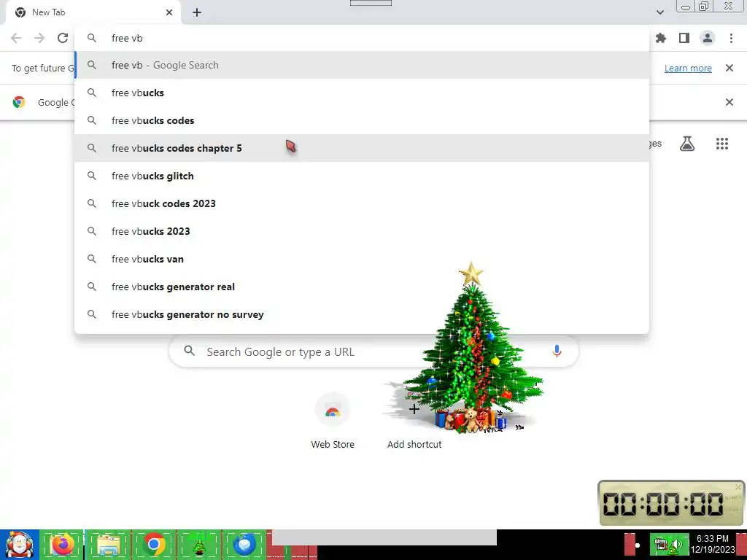Open the Santa start button on taskbar

(x=19, y=545)
